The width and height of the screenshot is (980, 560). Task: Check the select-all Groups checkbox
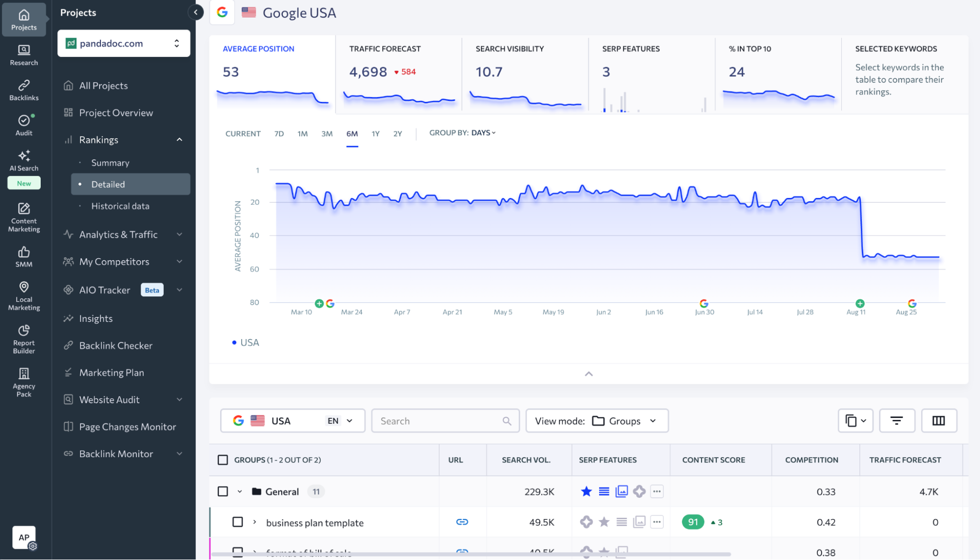click(x=223, y=460)
